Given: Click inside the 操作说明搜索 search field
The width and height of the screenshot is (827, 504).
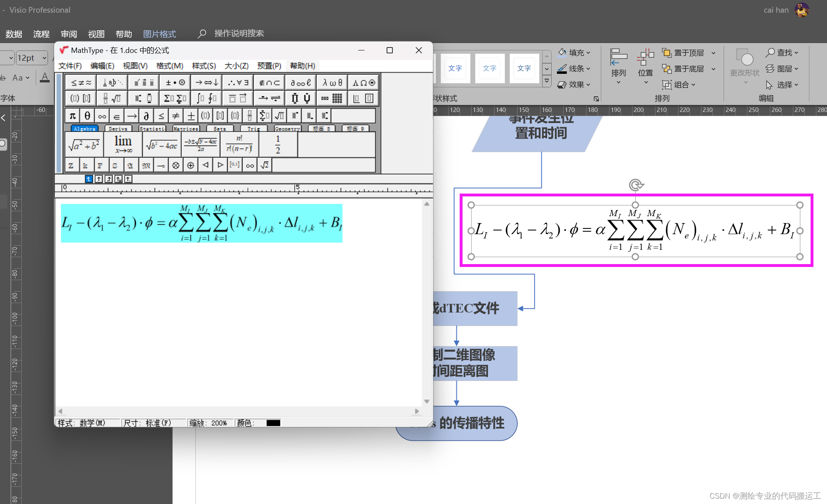Looking at the screenshot, I should click(x=239, y=33).
